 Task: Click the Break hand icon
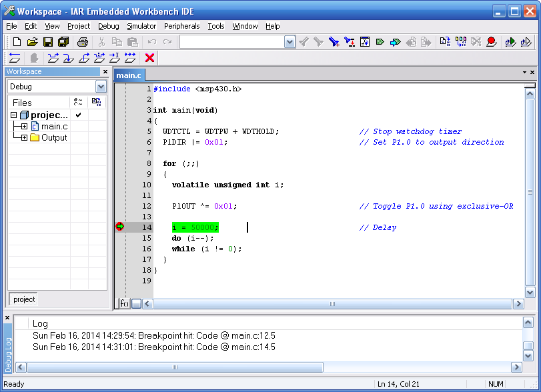(34, 58)
